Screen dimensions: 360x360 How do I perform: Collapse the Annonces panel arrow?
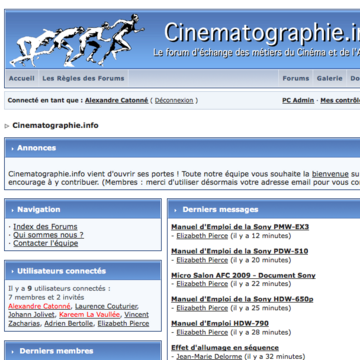click(x=12, y=149)
